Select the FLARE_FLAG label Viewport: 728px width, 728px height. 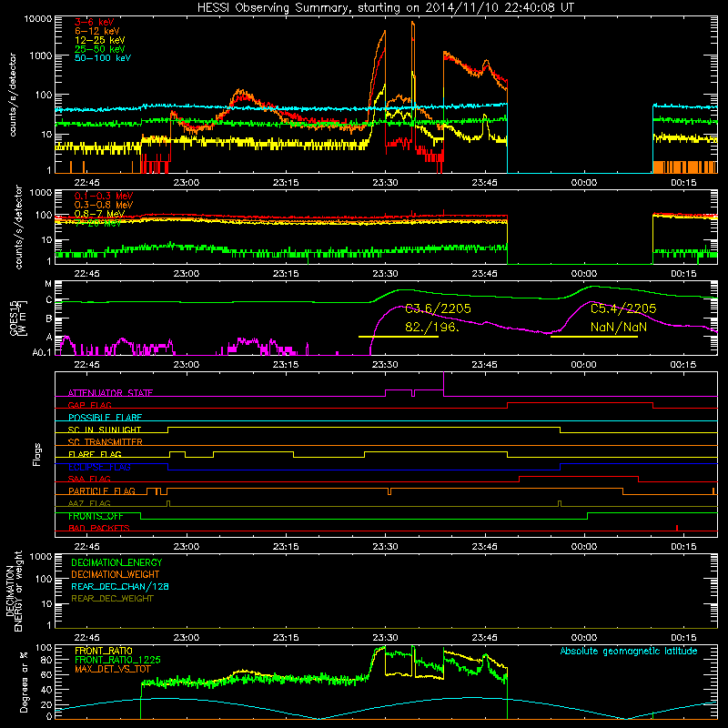click(x=95, y=454)
